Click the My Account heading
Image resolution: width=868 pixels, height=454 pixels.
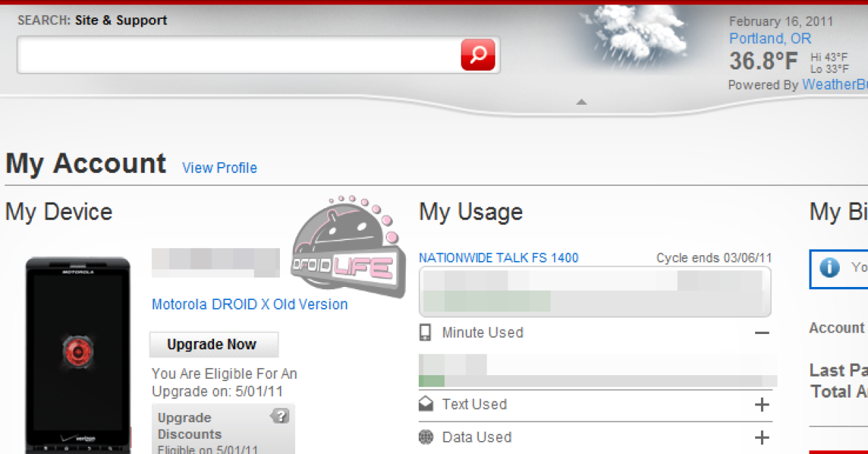pos(85,164)
